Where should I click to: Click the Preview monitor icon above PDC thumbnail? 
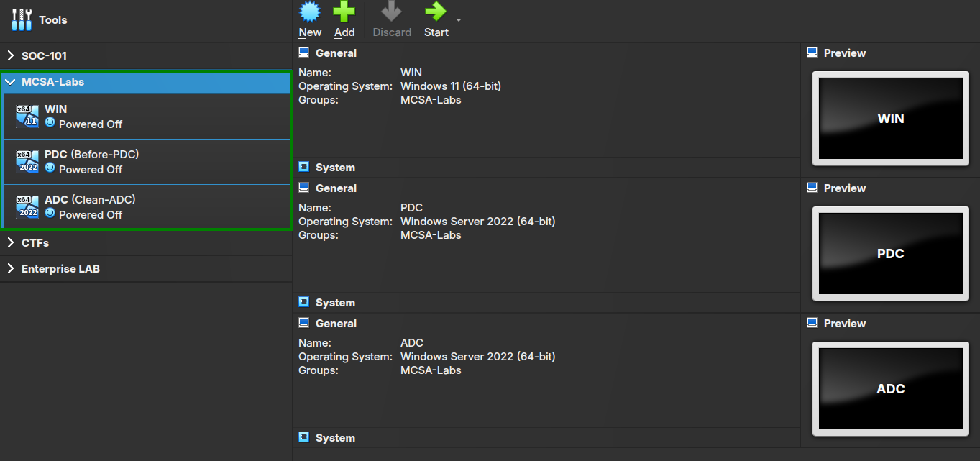[x=812, y=188]
